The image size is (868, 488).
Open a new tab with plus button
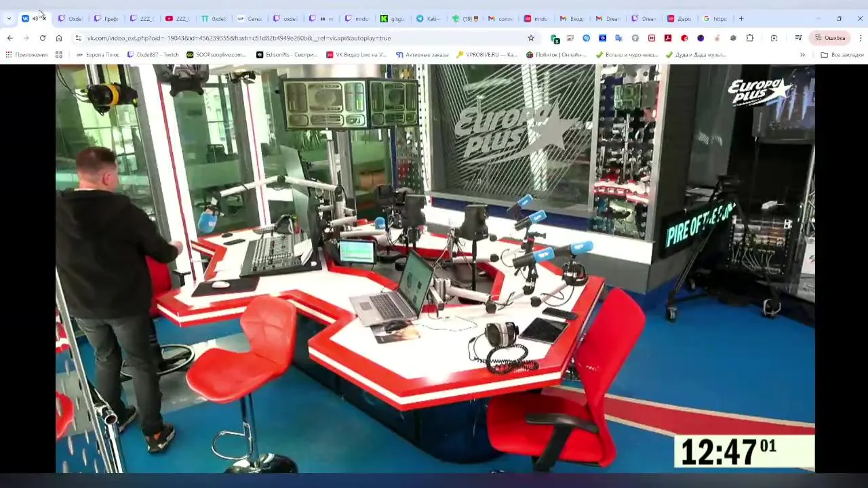pyautogui.click(x=741, y=19)
